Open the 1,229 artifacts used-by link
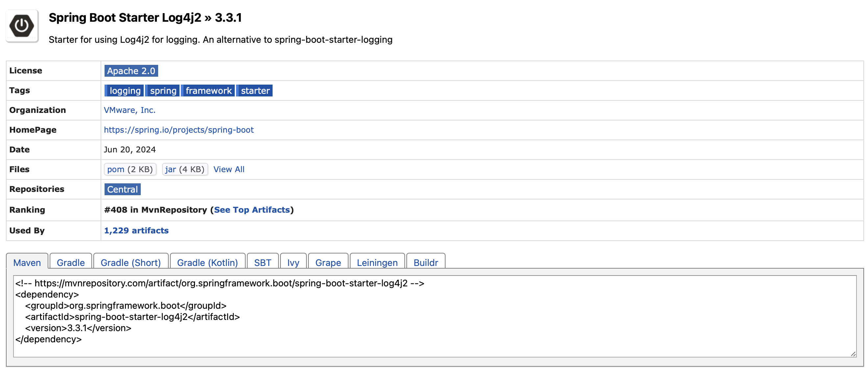 tap(136, 231)
